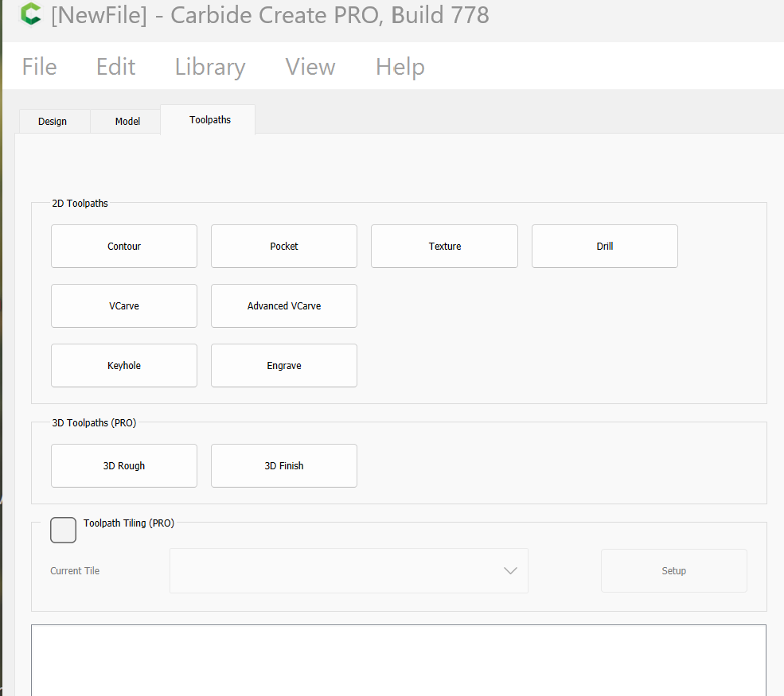Open the View menu
Viewport: 784px width, 696px height.
[x=310, y=67]
